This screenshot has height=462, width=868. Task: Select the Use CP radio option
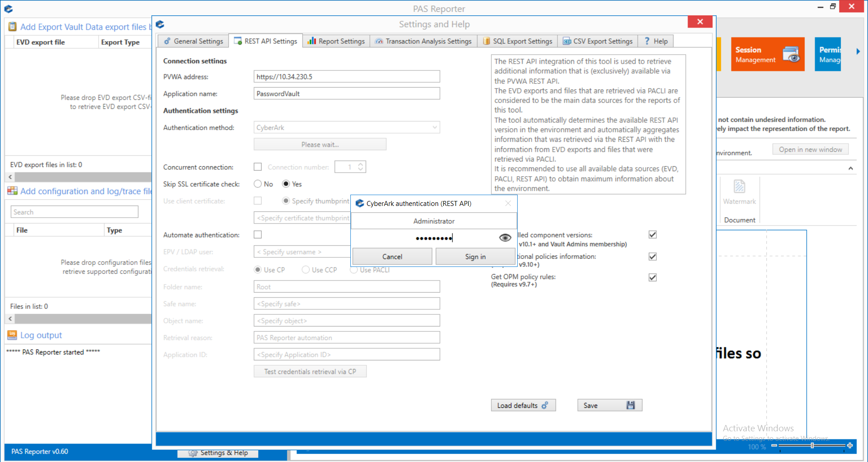click(258, 270)
